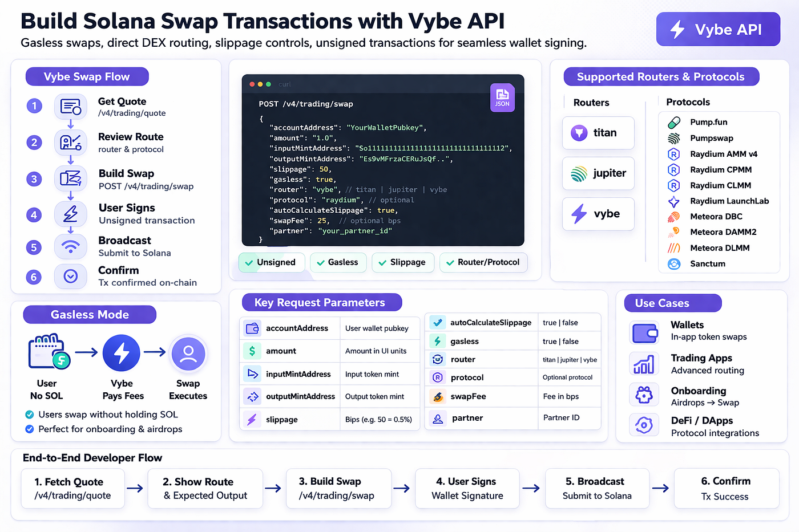Click the POST /v4/trading/swap line in the code block
The height and width of the screenshot is (532, 799).
306,104
